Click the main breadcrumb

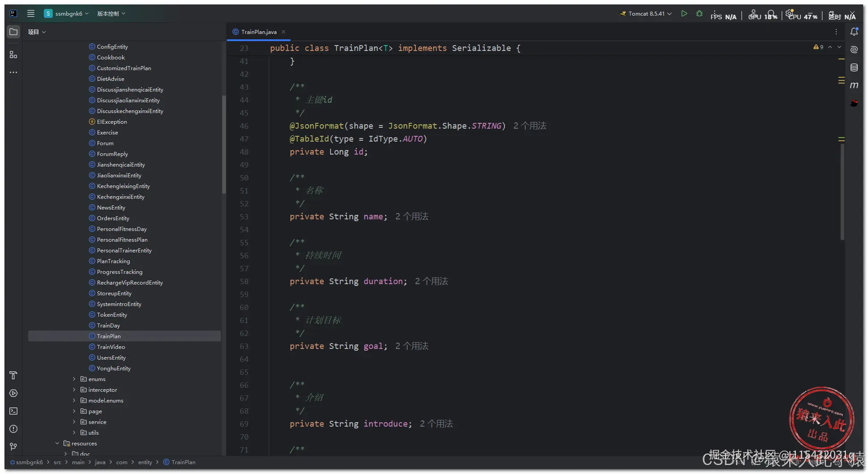[x=78, y=462]
